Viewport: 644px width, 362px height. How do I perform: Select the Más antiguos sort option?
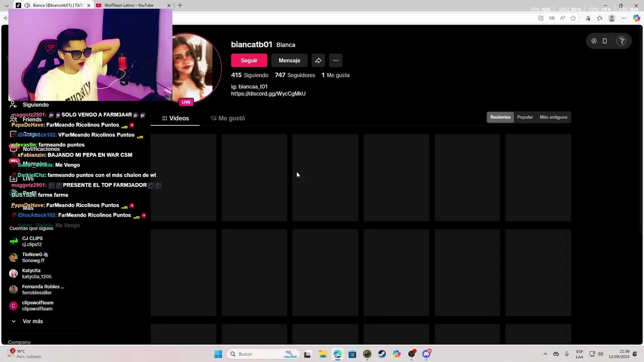click(553, 117)
